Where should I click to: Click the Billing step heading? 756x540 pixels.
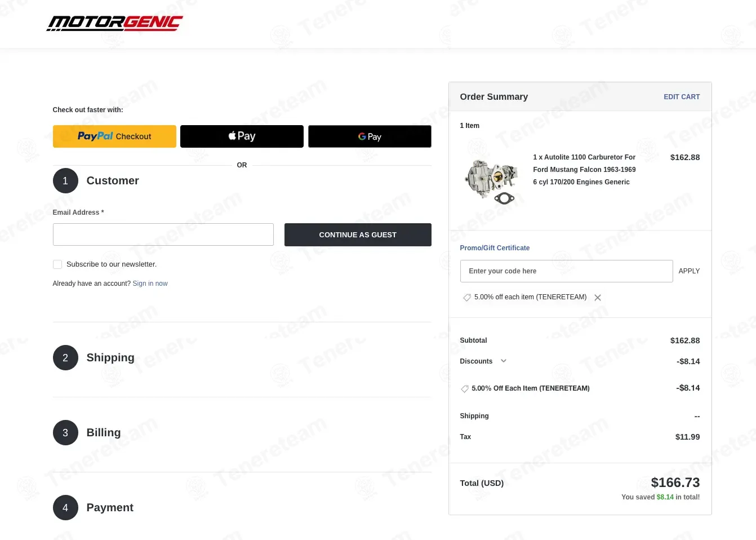point(104,433)
